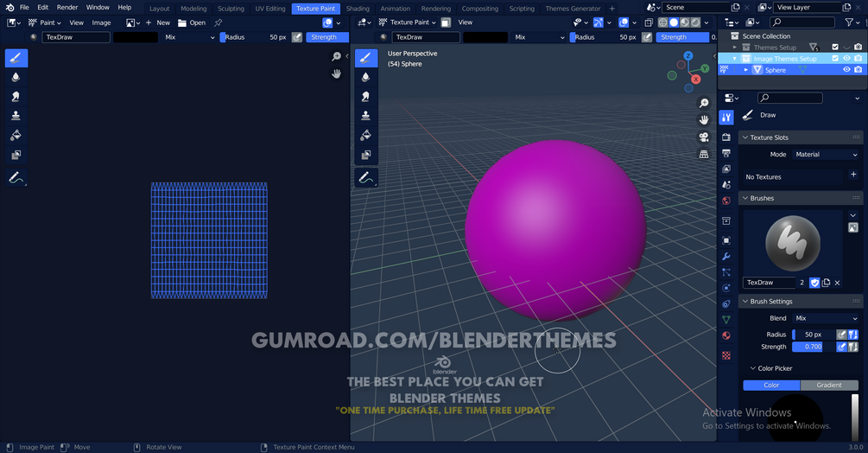
Task: Click the zoom magnifier in image editor
Action: pos(336,56)
